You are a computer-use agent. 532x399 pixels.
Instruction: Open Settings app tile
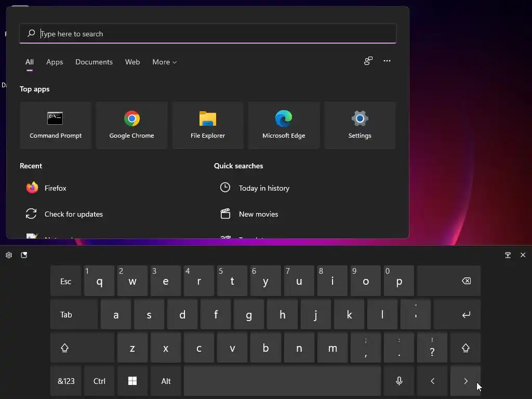click(360, 125)
